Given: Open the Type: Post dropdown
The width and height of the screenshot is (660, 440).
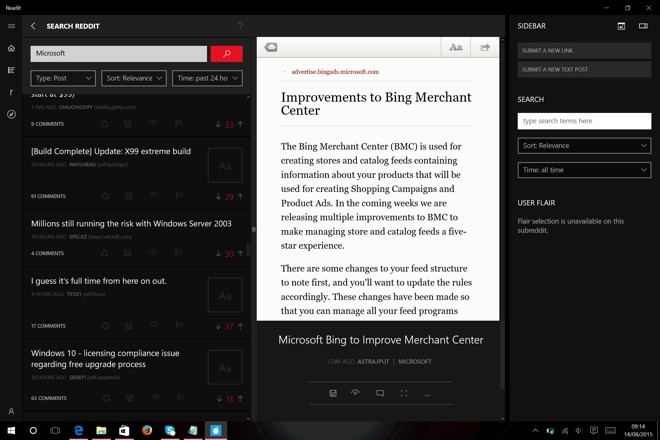Looking at the screenshot, I should [x=63, y=78].
